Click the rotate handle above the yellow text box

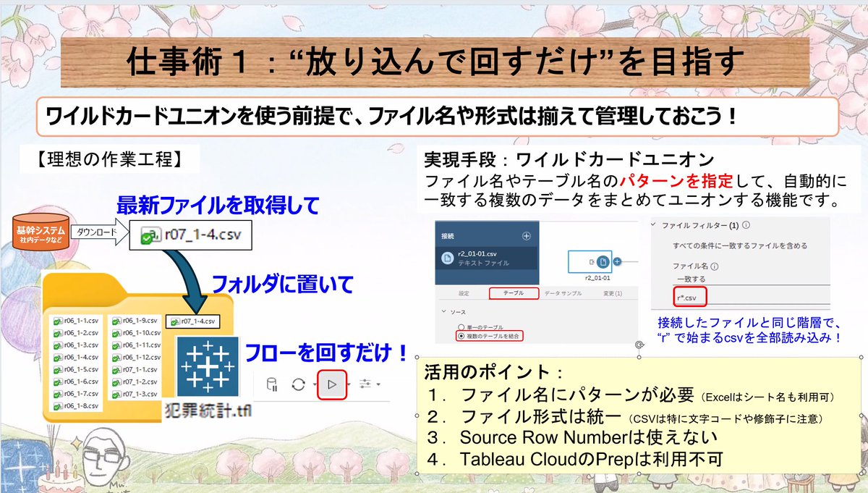(x=639, y=346)
